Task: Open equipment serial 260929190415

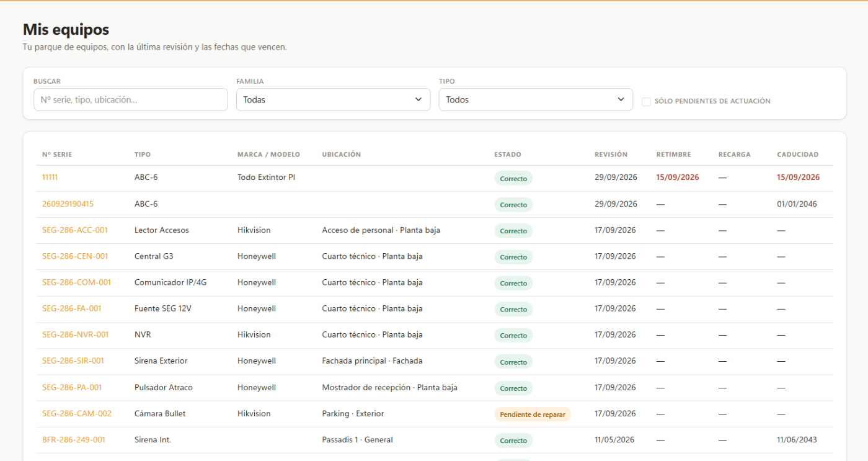Action: (68, 204)
